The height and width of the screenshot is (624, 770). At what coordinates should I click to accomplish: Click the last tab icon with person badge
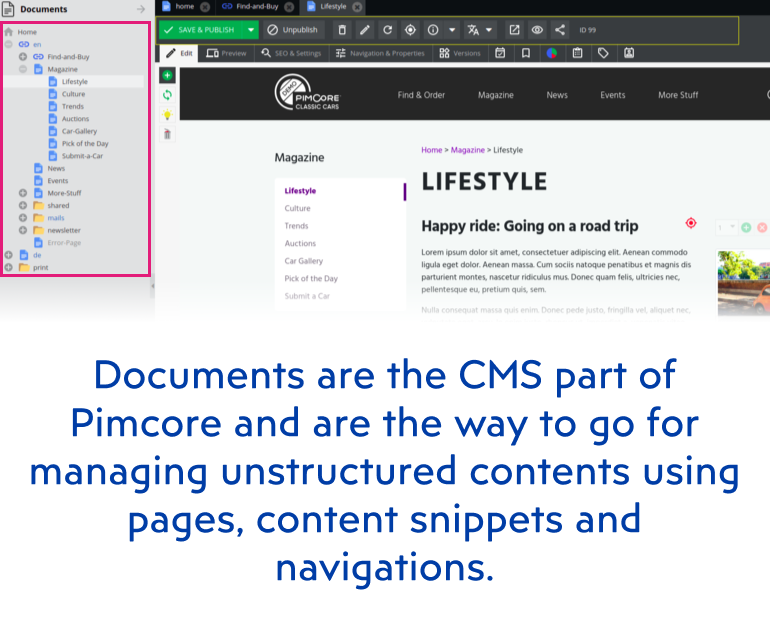pyautogui.click(x=629, y=53)
